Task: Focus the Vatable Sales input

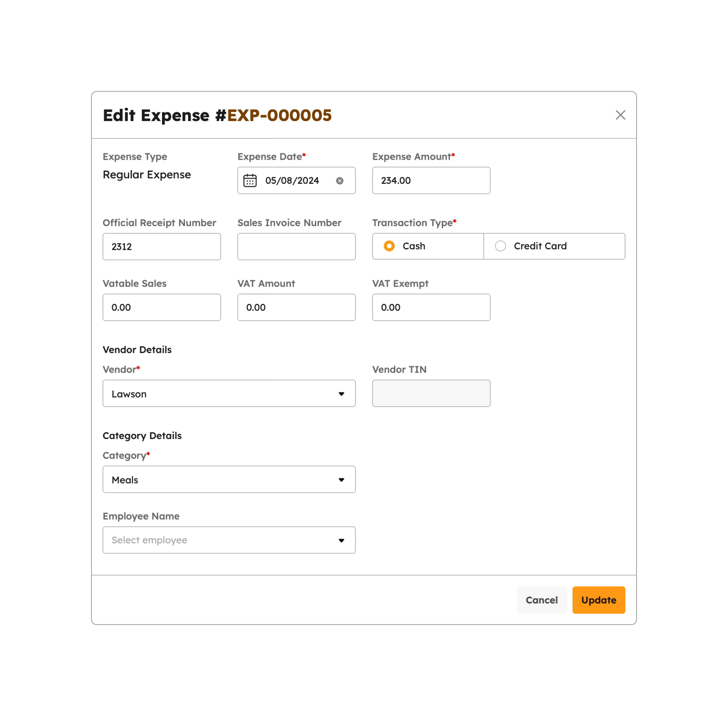Action: click(x=162, y=307)
